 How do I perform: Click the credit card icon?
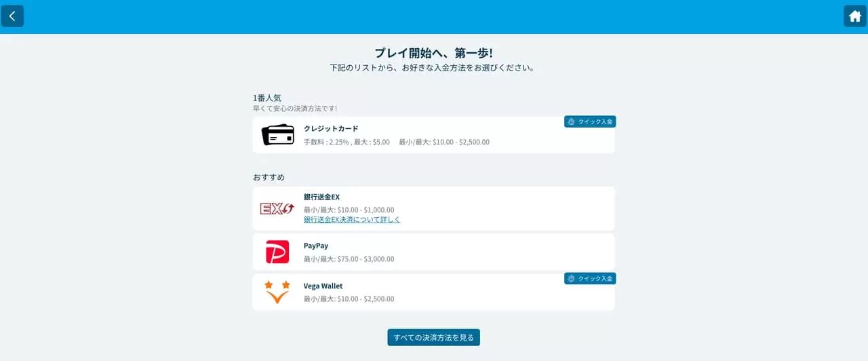click(277, 135)
